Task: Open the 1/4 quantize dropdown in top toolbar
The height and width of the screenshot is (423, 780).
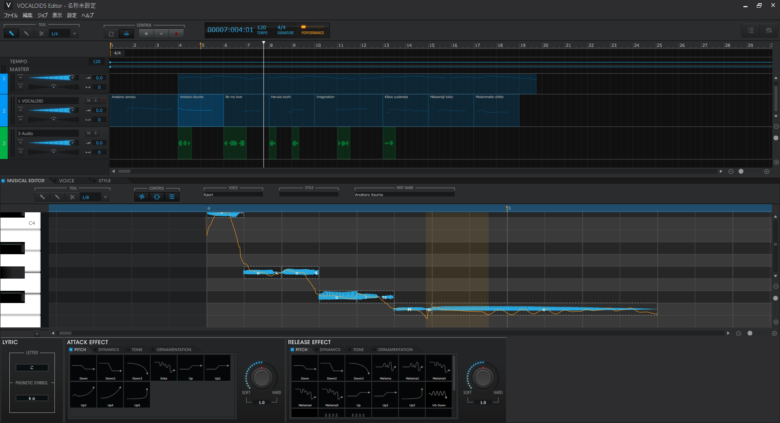Action: coord(64,33)
